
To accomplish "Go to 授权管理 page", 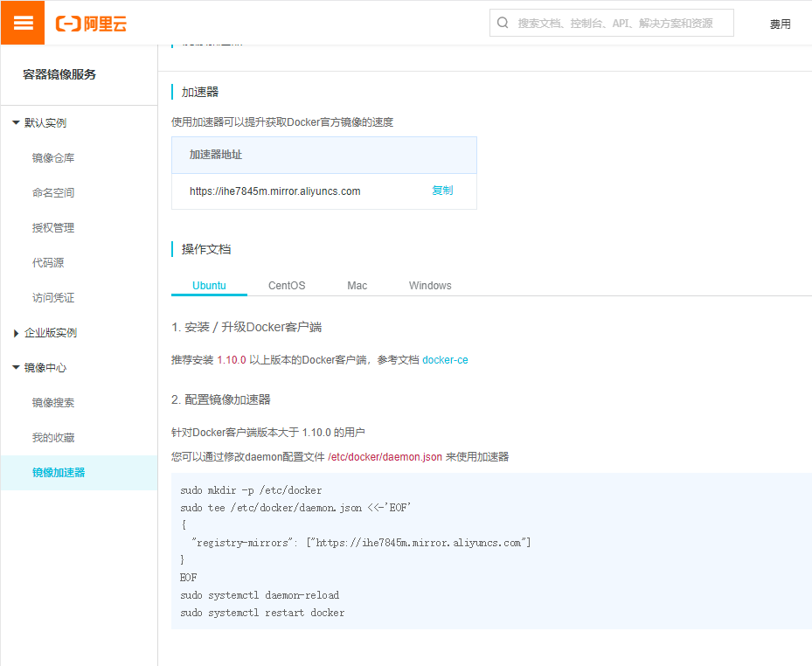I will coord(53,228).
